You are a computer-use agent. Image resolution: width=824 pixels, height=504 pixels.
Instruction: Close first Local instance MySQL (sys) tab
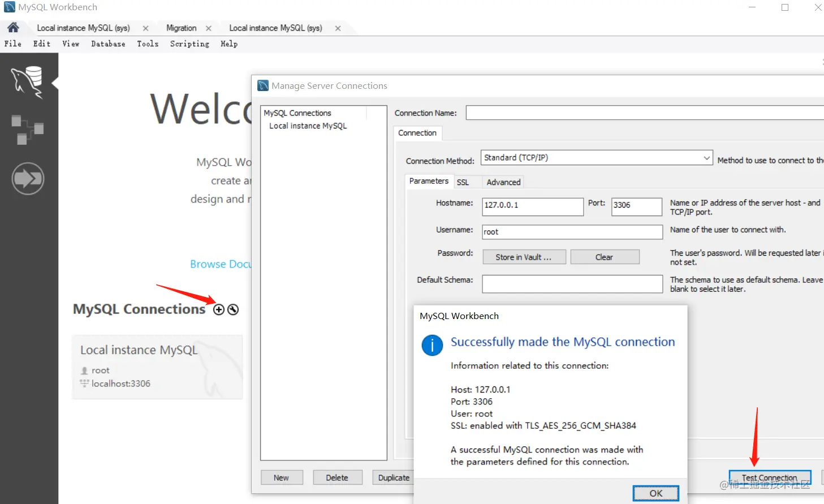[145, 28]
